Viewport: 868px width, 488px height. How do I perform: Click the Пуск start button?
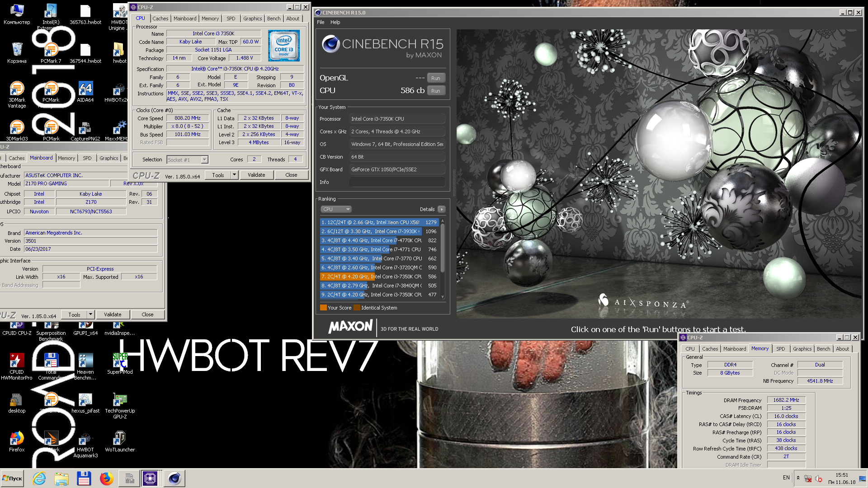(12, 478)
